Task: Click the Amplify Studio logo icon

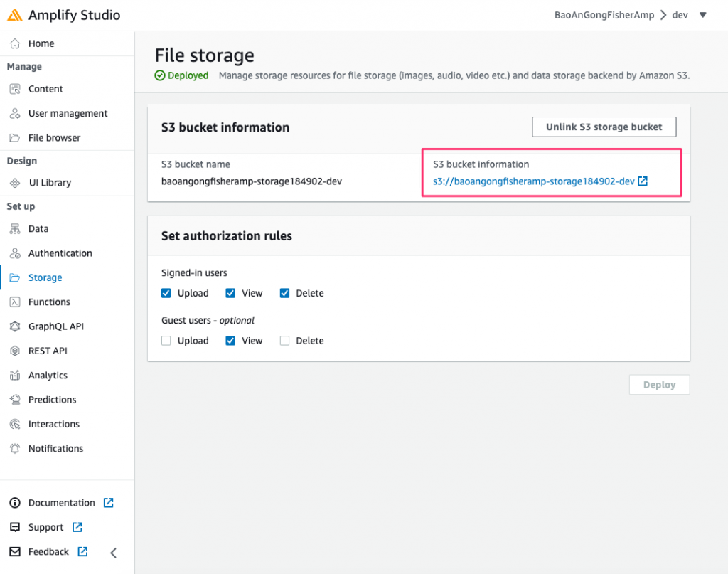Action: pyautogui.click(x=15, y=15)
